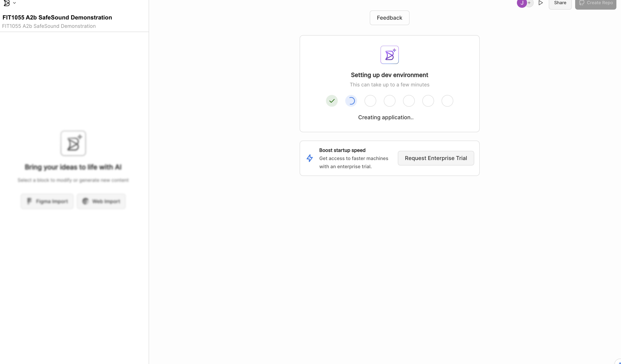Click the plus icon to add a collaborator
Screen dimensions: 621x364
[x=529, y=3]
